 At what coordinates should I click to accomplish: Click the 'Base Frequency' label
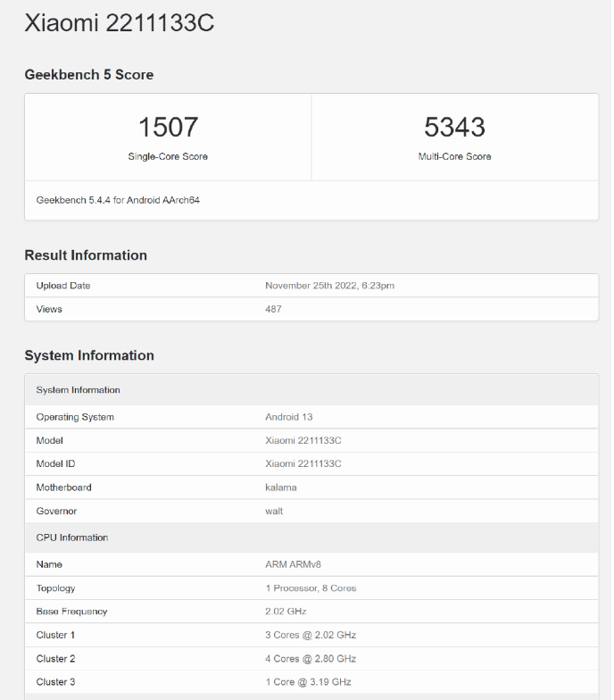[71, 612]
